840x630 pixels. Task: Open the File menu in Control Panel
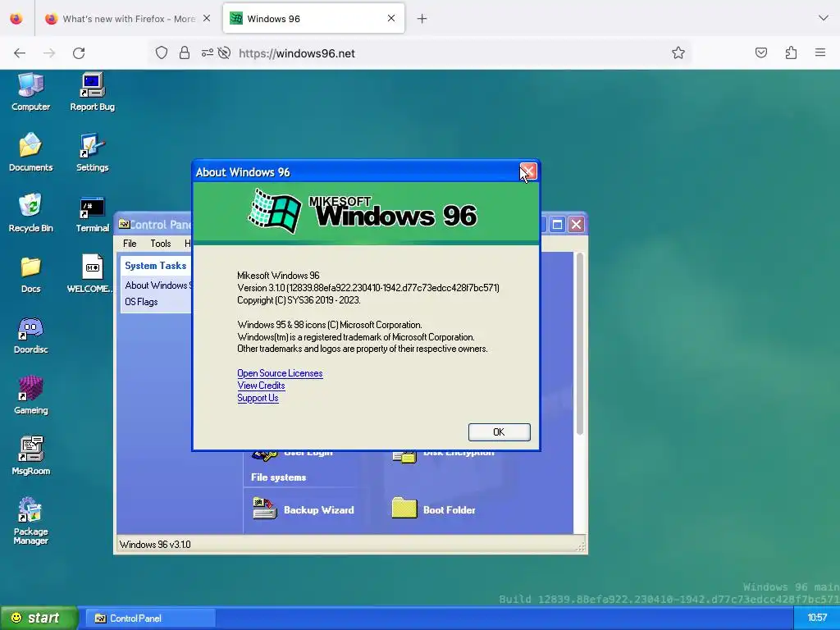[130, 243]
